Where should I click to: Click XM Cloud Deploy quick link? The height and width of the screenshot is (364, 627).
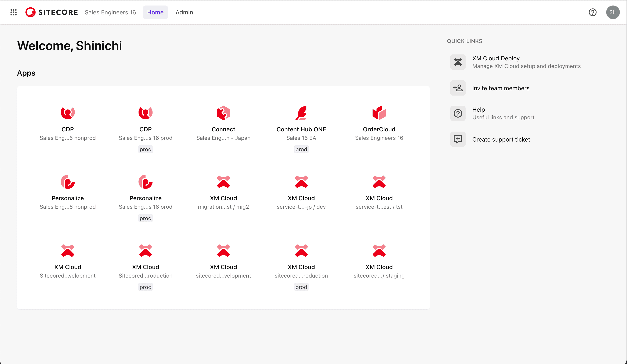(x=496, y=58)
